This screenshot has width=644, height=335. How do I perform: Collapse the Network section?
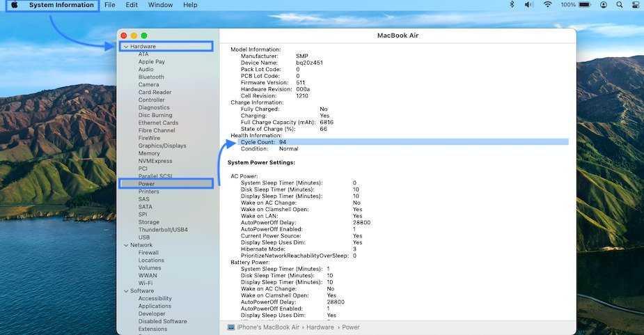click(125, 245)
